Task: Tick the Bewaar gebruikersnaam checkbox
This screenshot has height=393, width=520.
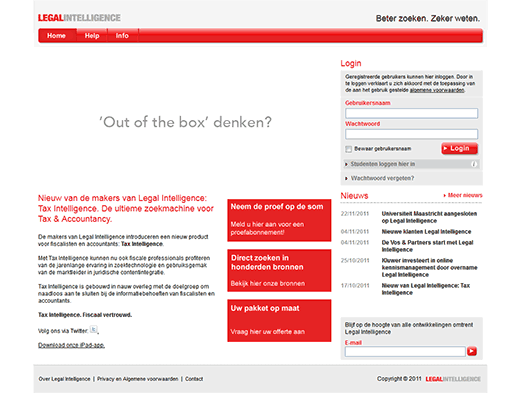Action: (349, 149)
